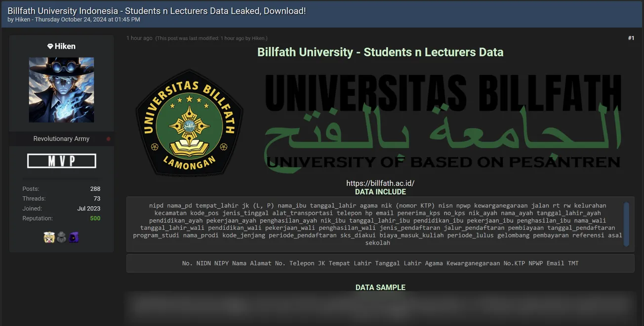
Task: Click the '1 hour ago' timestamp
Action: (139, 38)
